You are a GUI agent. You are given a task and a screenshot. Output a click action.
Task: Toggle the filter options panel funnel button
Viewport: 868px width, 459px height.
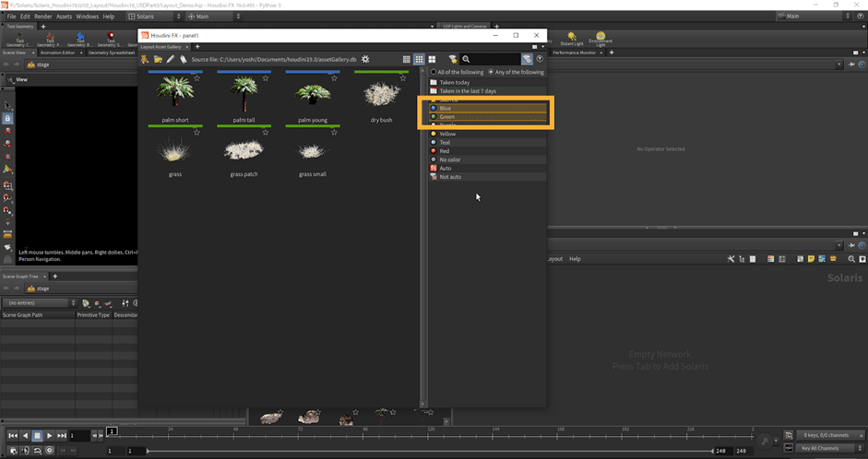pos(527,59)
